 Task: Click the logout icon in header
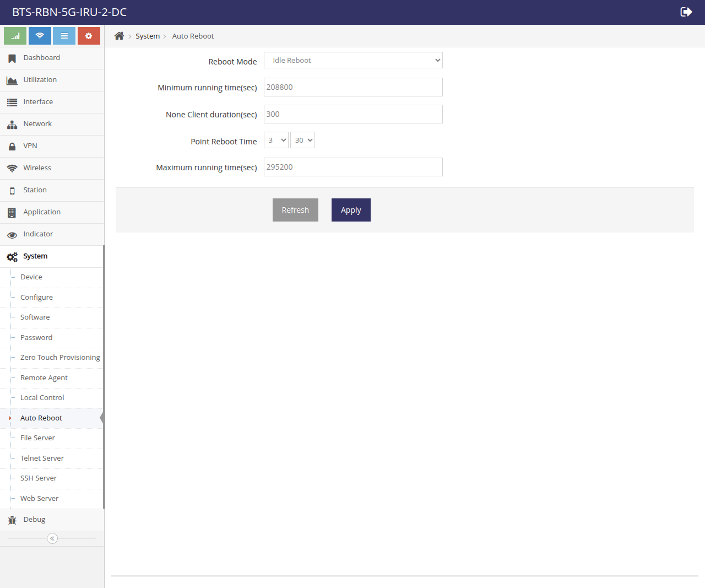[x=686, y=12]
